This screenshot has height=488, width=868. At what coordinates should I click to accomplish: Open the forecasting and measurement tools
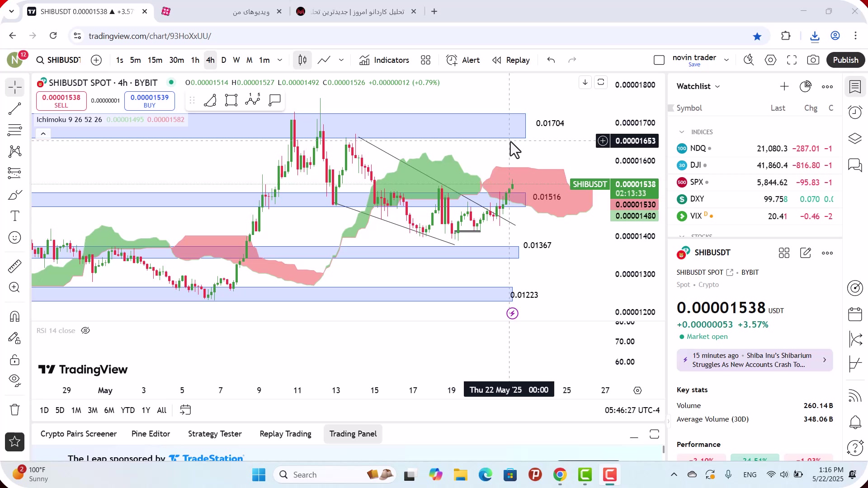coord(15,173)
